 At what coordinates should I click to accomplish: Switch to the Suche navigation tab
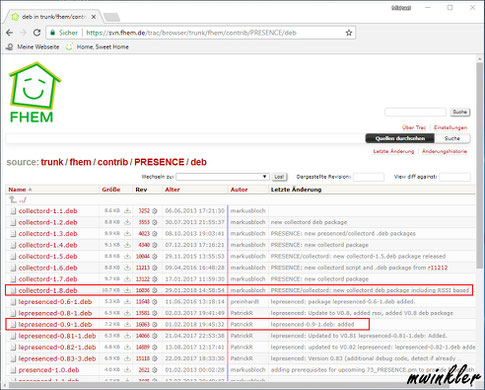coord(452,138)
